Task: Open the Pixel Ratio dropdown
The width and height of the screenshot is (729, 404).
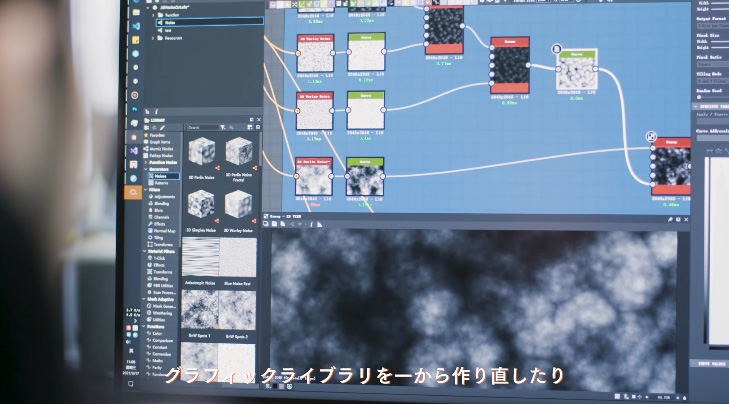Action: 712,64
